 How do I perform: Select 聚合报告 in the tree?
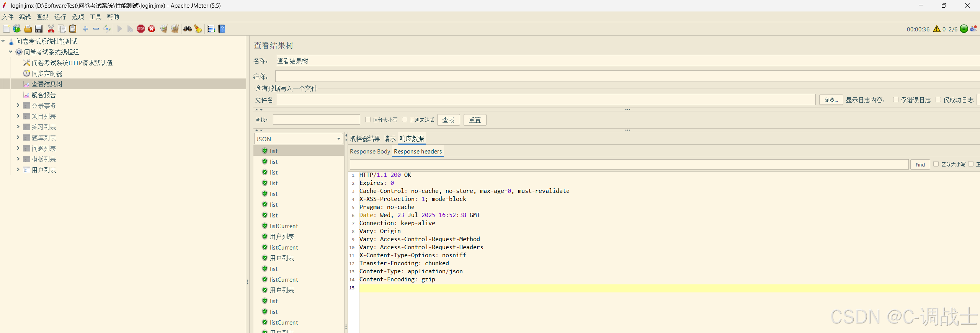(44, 95)
